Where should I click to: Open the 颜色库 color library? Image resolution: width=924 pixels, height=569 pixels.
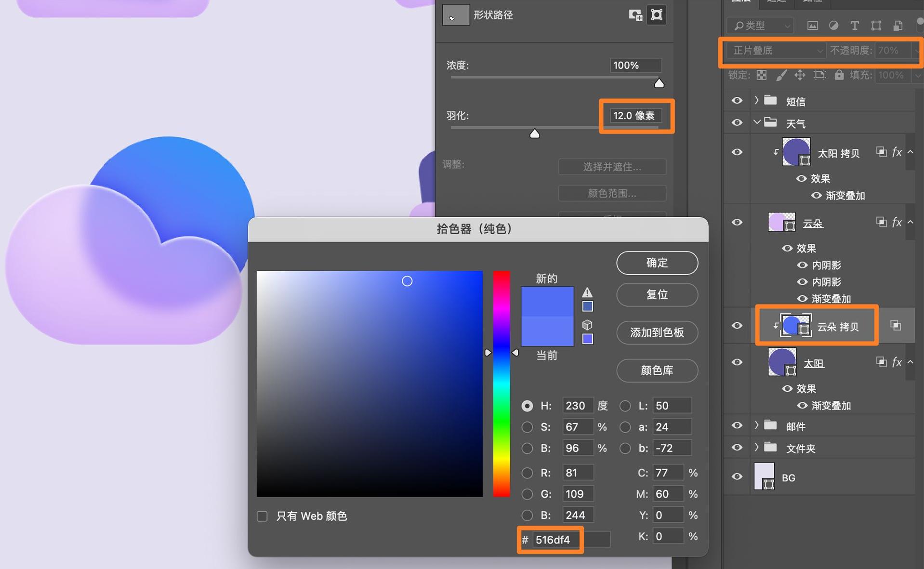657,371
